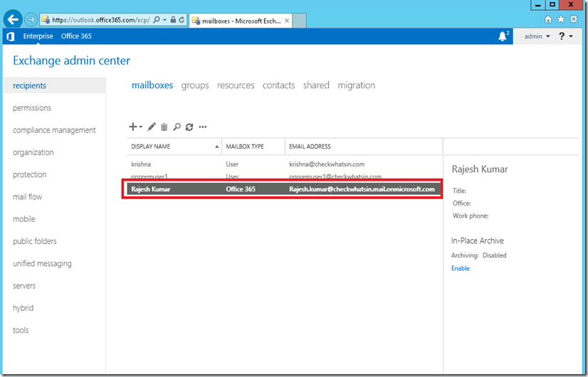588x377 pixels.
Task: Click the Refresh list icon in toolbar
Action: [x=189, y=127]
